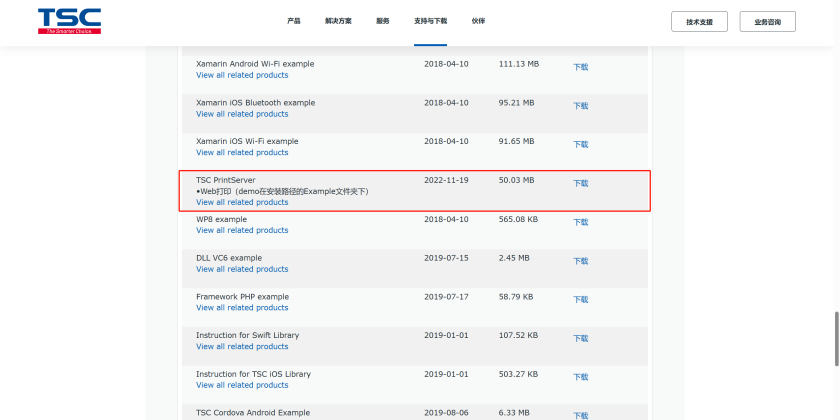Screen dimensions: 840x420
Task: Download TSC PrintServer file
Action: tap(581, 183)
